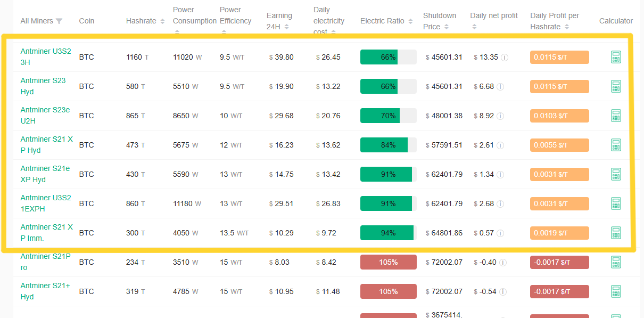Open calculator for Antminer S21e XP Hyd

(x=616, y=174)
